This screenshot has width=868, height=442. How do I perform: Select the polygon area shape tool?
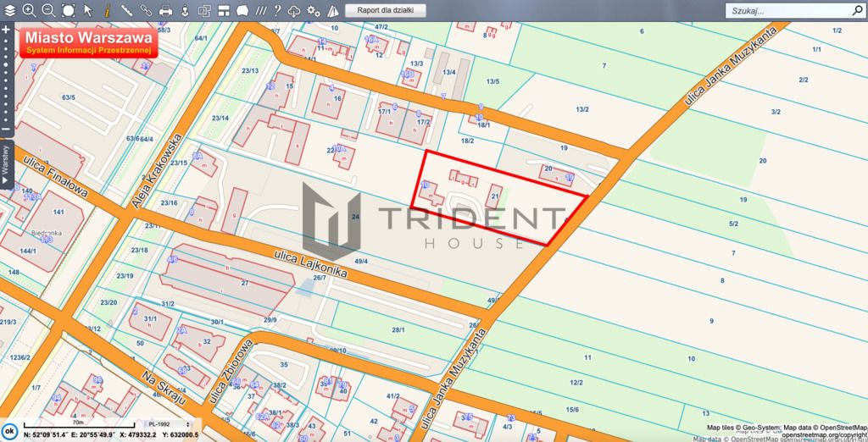coord(242,10)
